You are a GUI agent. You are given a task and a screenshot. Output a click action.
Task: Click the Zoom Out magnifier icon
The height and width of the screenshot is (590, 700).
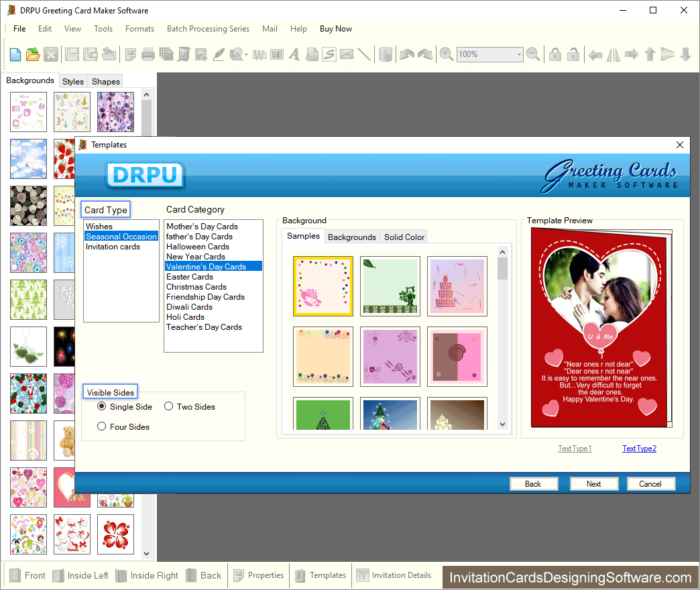[533, 54]
